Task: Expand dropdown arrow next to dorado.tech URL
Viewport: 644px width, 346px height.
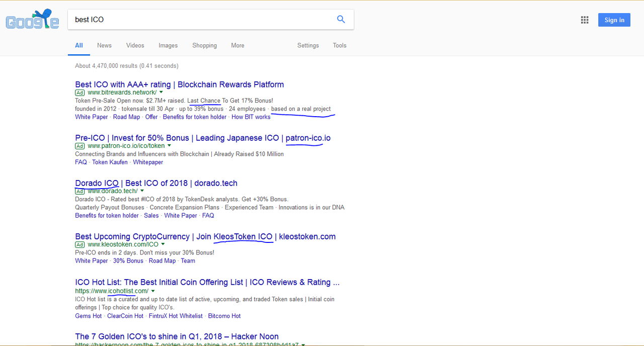Action: click(142, 191)
